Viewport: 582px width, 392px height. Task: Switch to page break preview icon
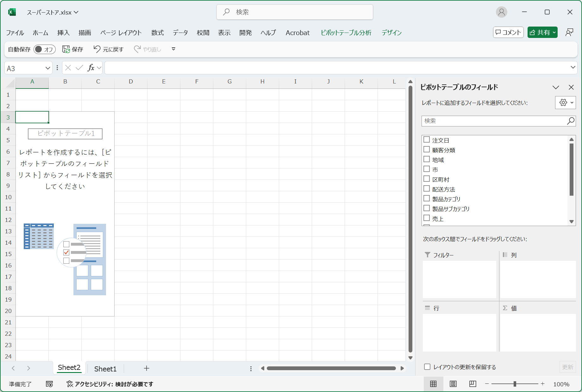click(473, 384)
